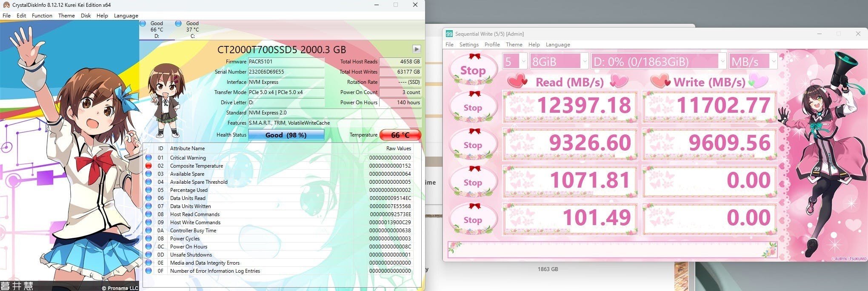Screen dimensions: 868x291
Task: Open the Function menu in CrystalDiskInfo
Action: (42, 16)
